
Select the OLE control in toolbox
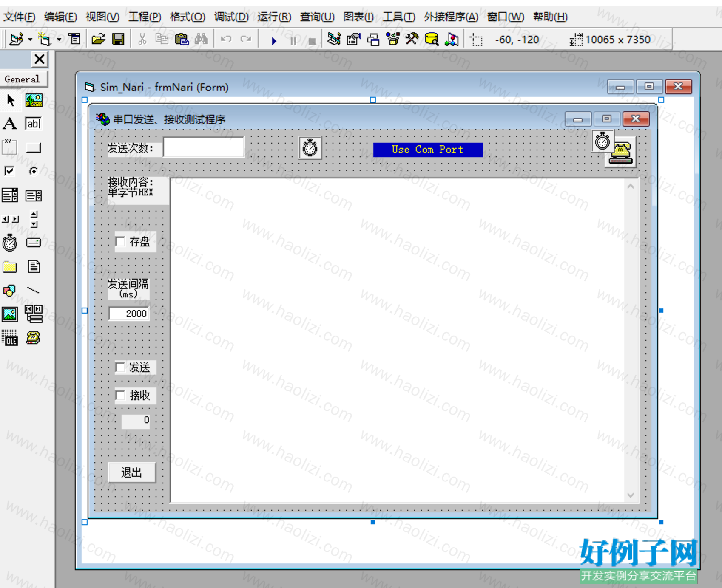[x=10, y=338]
